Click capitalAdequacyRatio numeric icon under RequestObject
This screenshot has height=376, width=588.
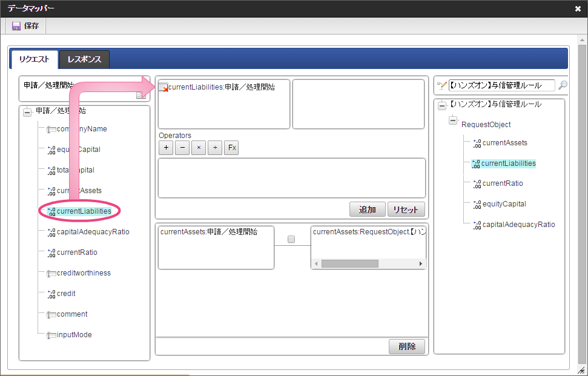pyautogui.click(x=477, y=225)
